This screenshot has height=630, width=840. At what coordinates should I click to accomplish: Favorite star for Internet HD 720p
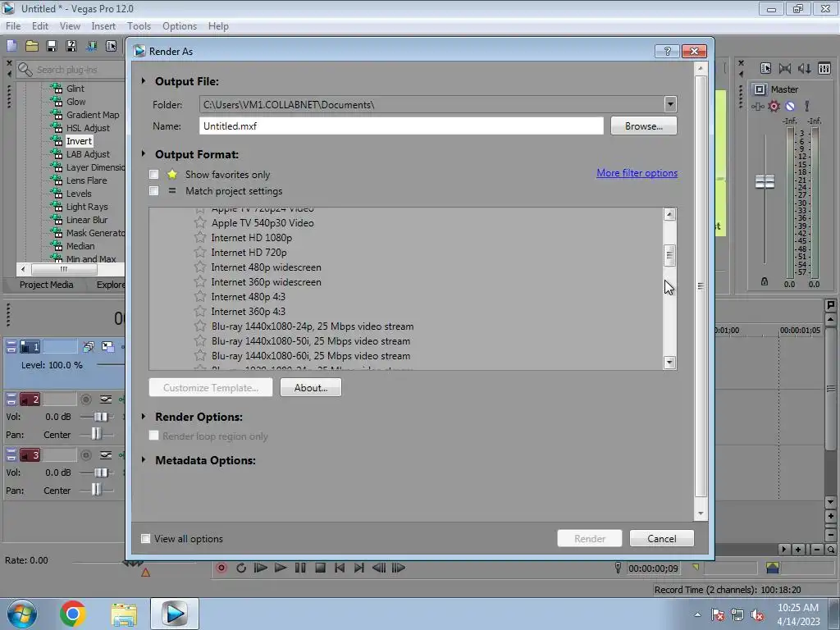pos(200,252)
